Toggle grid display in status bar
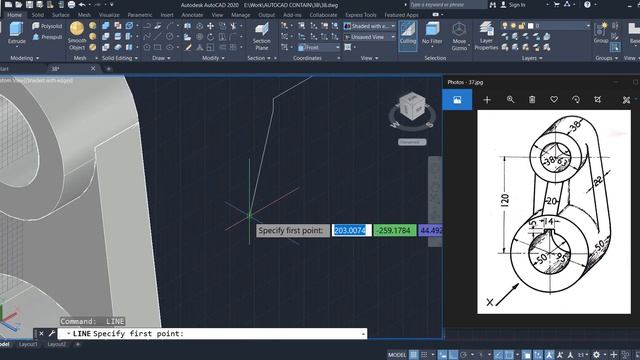This screenshot has width=640, height=360. 413,355
